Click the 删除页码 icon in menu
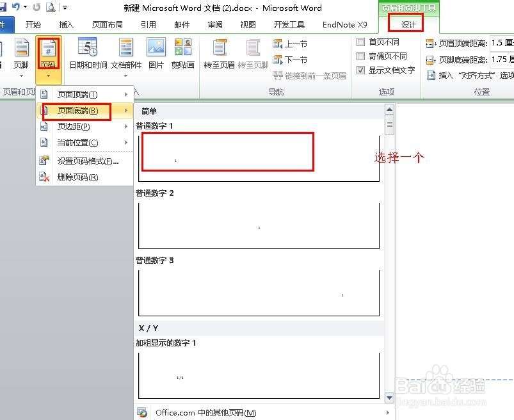Image resolution: width=514 pixels, height=420 pixels. [x=44, y=177]
